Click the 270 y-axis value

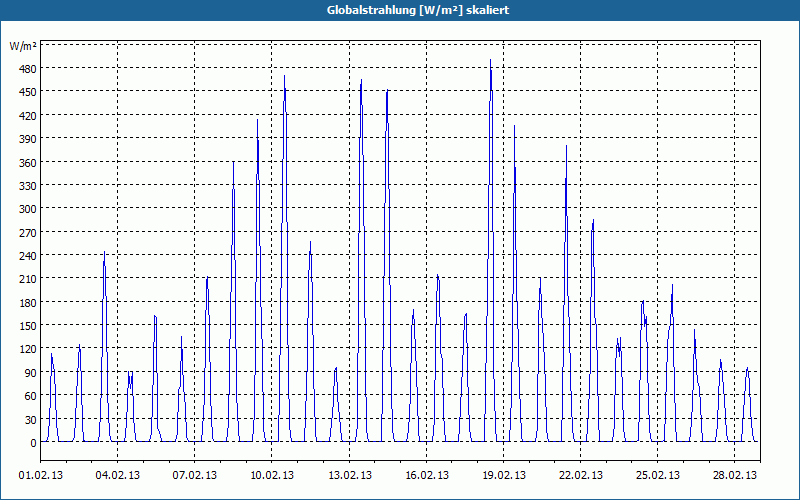coord(27,232)
